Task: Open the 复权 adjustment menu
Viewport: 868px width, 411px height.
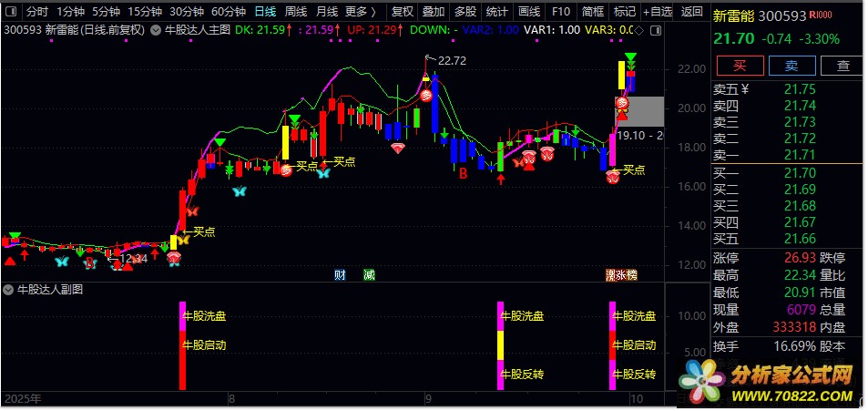Action: pyautogui.click(x=403, y=11)
